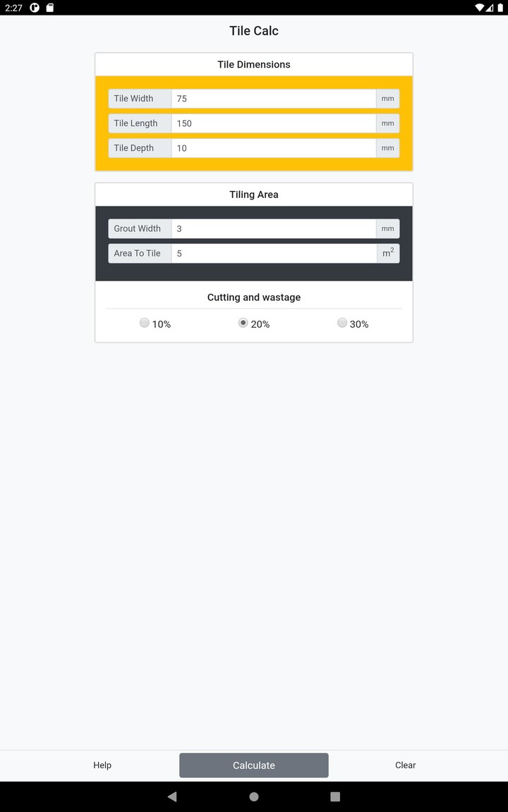This screenshot has height=812, width=508.
Task: Change the Grout Width value
Action: coord(273,228)
